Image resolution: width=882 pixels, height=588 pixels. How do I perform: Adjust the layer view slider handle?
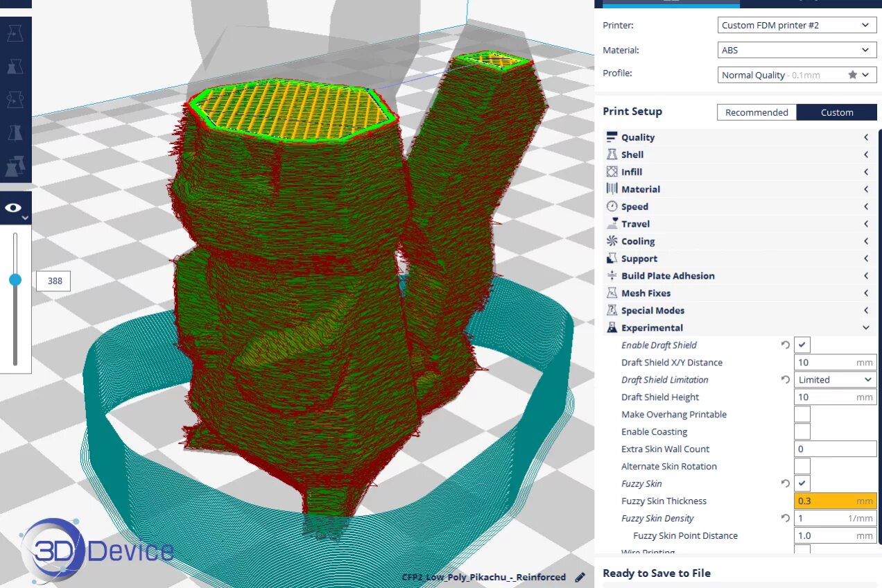tap(15, 280)
